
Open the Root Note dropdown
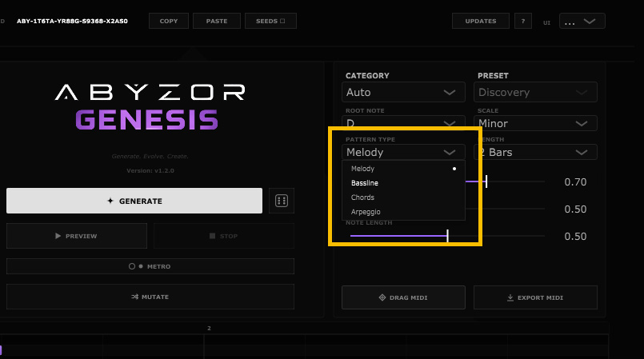point(403,122)
